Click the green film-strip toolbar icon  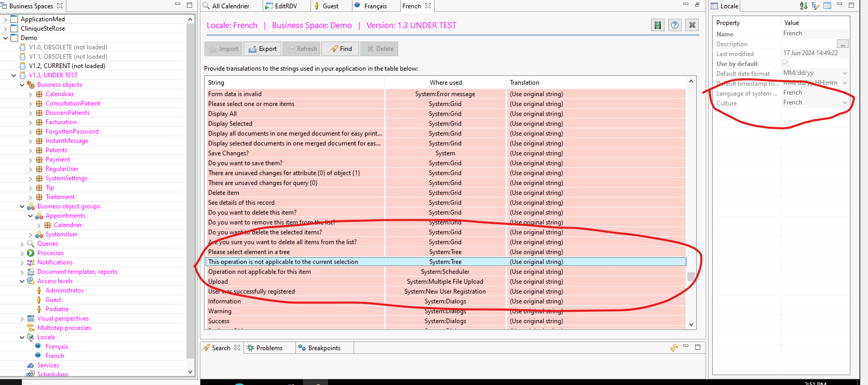pyautogui.click(x=658, y=25)
